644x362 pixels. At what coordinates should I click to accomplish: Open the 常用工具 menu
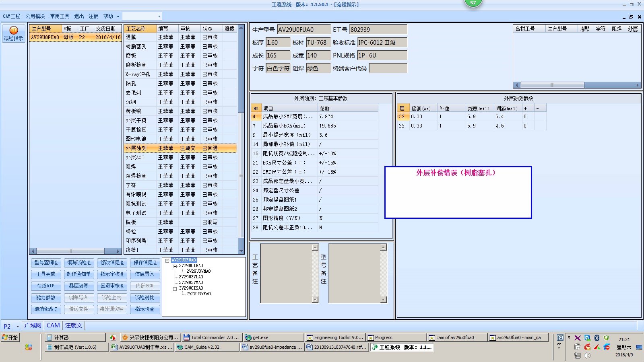[x=60, y=16]
